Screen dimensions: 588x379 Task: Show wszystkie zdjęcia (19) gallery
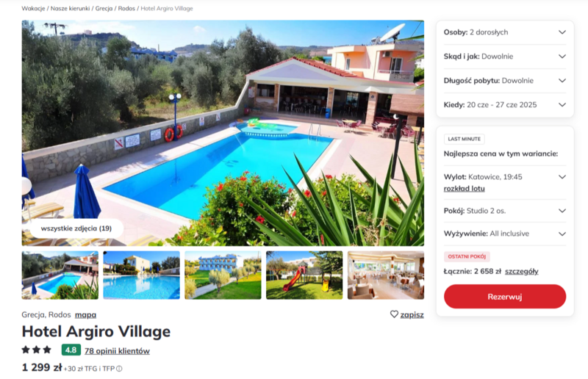[x=76, y=228]
